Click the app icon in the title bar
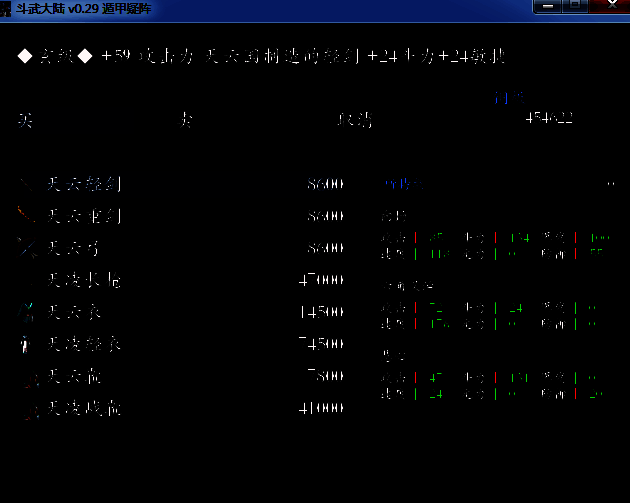The width and height of the screenshot is (630, 503). click(8, 9)
